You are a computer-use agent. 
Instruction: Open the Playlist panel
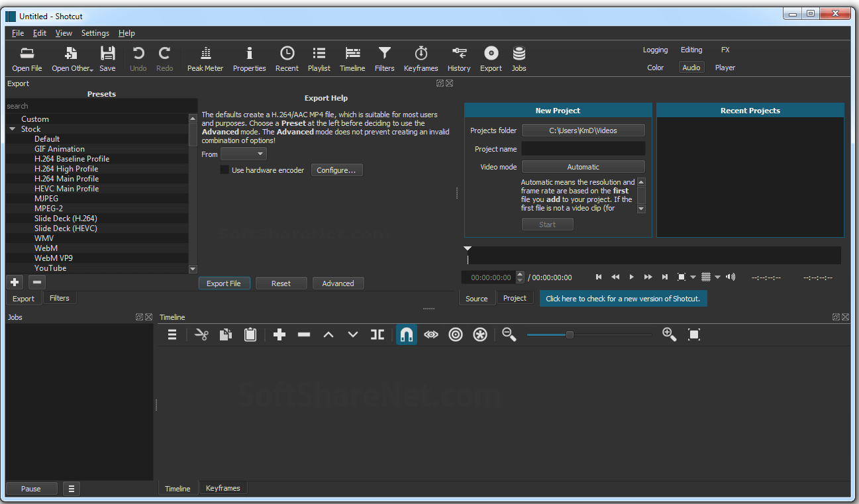319,59
